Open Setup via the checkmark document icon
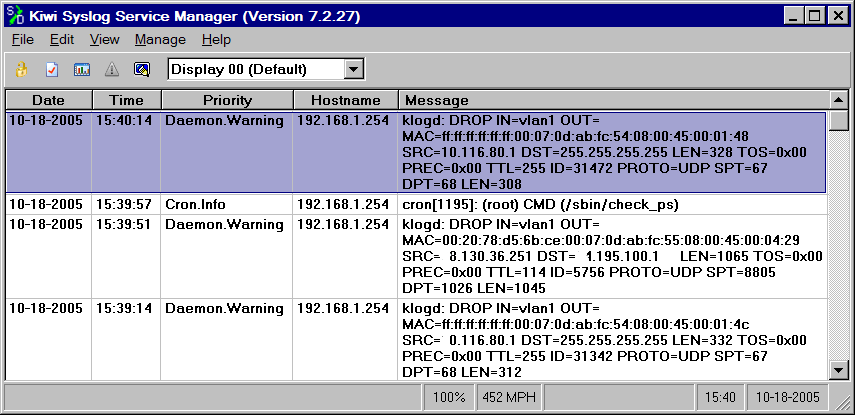 52,70
